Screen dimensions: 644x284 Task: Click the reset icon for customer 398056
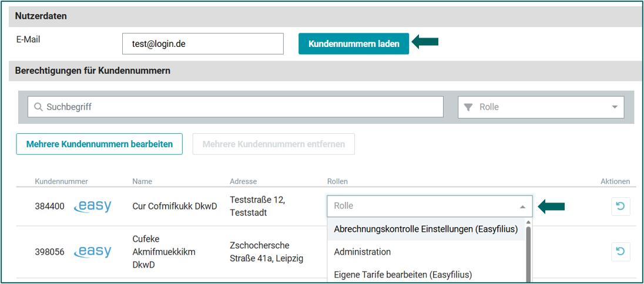pos(620,252)
